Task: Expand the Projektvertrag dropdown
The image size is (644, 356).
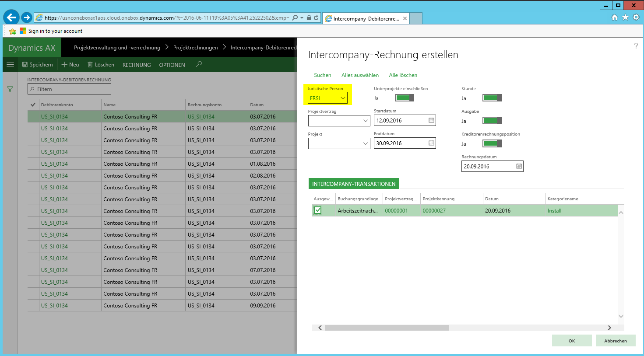Action: click(366, 121)
